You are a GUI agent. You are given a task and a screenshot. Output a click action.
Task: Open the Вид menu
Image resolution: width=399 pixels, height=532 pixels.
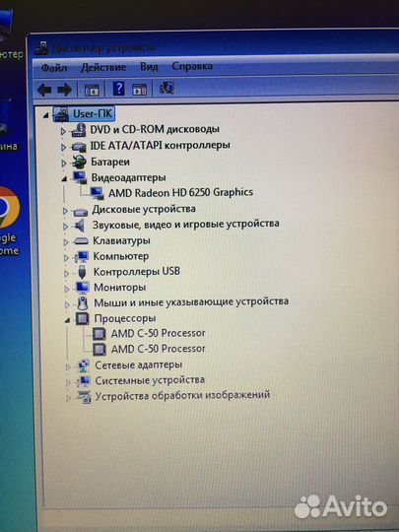point(149,67)
